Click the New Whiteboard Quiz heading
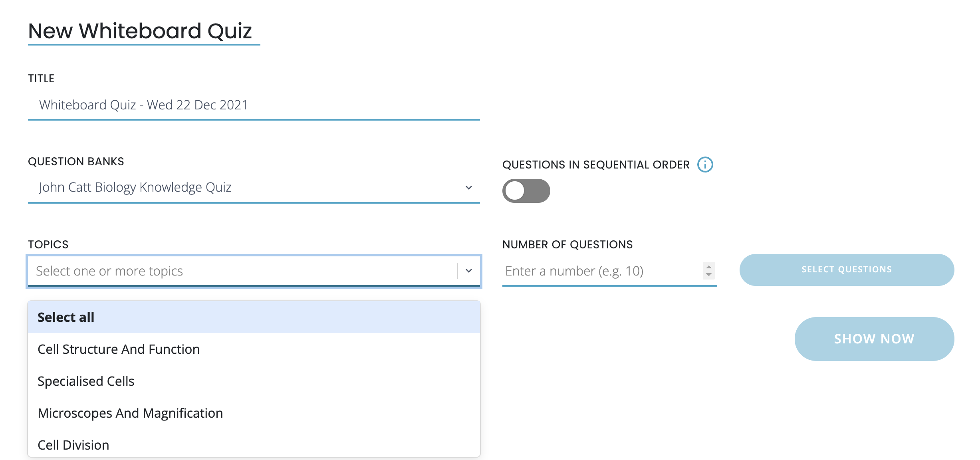This screenshot has width=980, height=460. pos(140,31)
